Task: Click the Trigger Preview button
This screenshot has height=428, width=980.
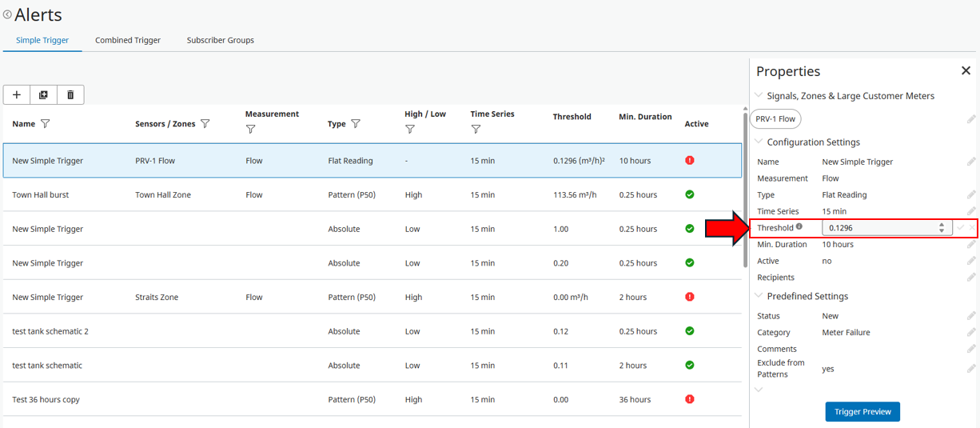Action: (x=862, y=411)
